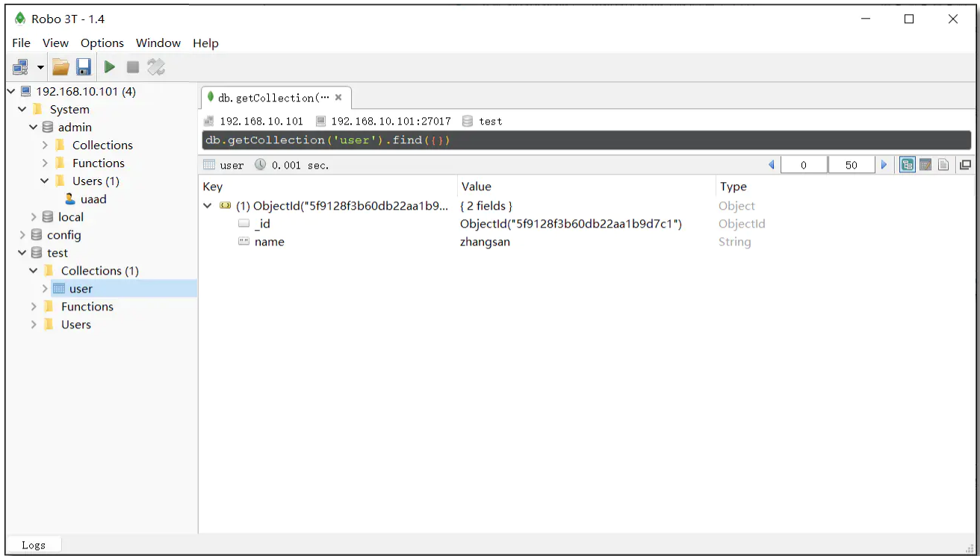Go to the previous page with the left arrow
Screen dimensions: 980x556
pyautogui.click(x=772, y=165)
